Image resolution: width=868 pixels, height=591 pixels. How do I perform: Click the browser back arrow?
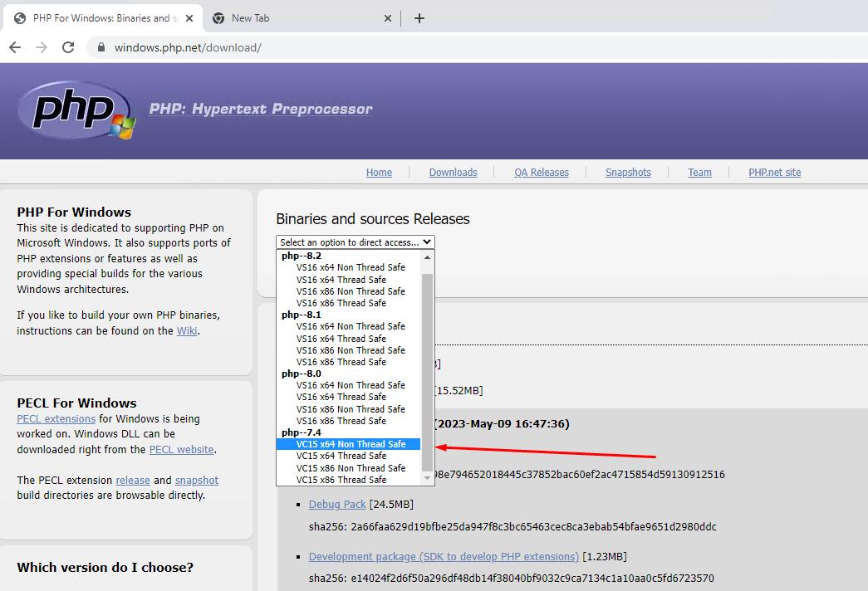click(x=15, y=47)
